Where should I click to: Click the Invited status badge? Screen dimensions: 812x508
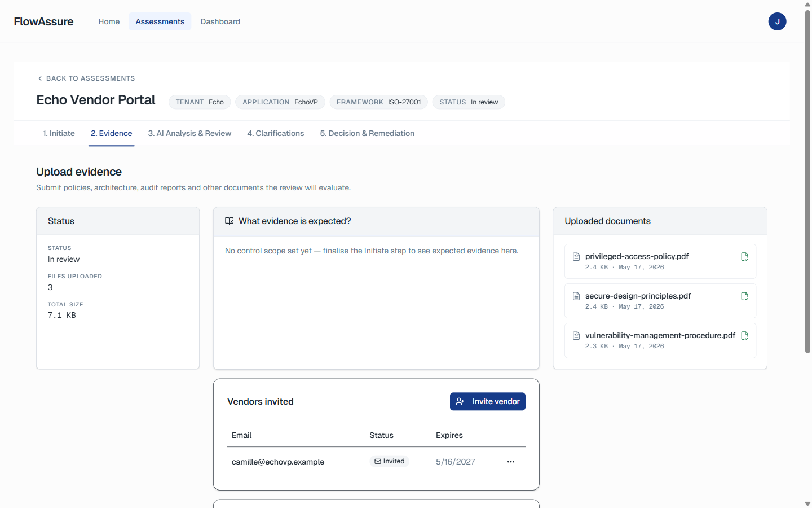coord(390,461)
